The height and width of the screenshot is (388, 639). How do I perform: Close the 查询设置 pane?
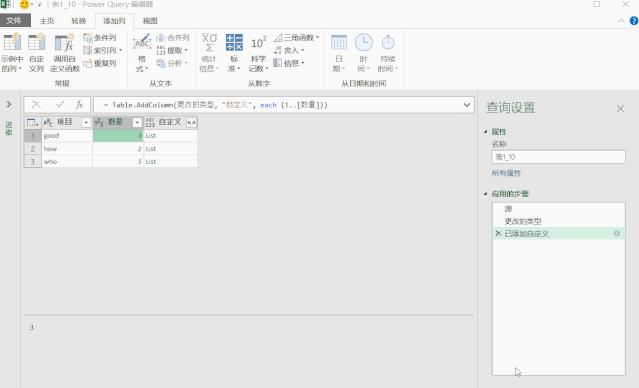coord(620,108)
